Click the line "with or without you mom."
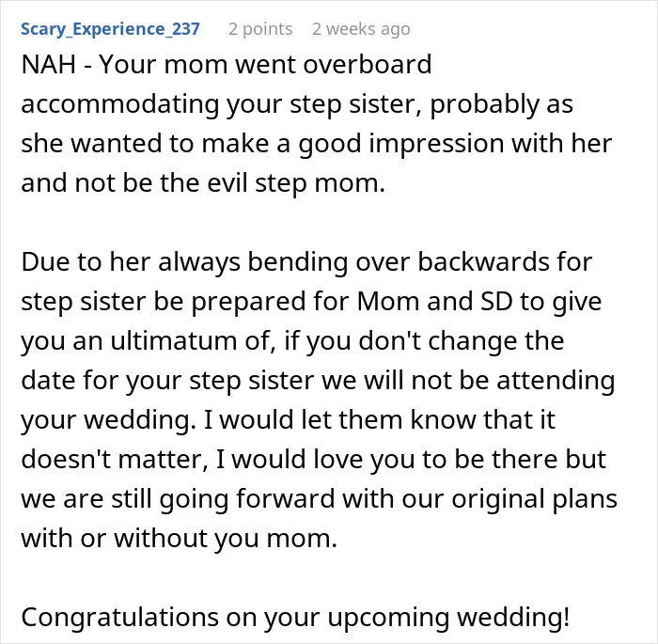This screenshot has height=644, width=658. pyautogui.click(x=180, y=538)
